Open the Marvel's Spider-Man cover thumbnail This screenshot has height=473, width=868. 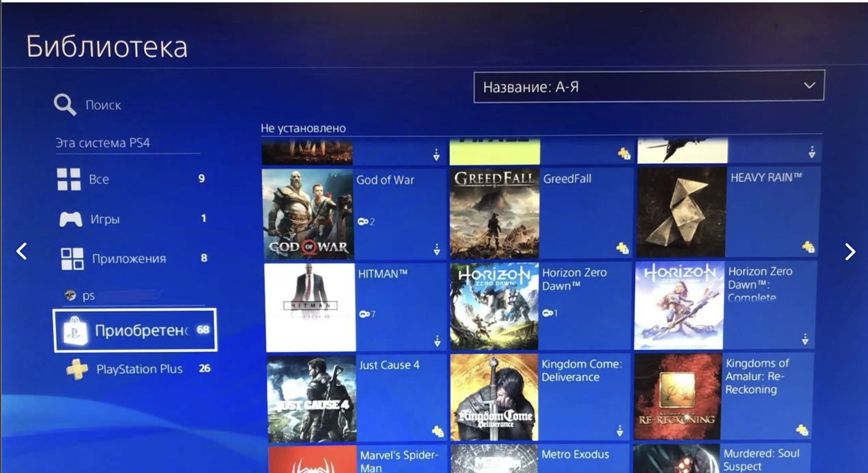(313, 459)
